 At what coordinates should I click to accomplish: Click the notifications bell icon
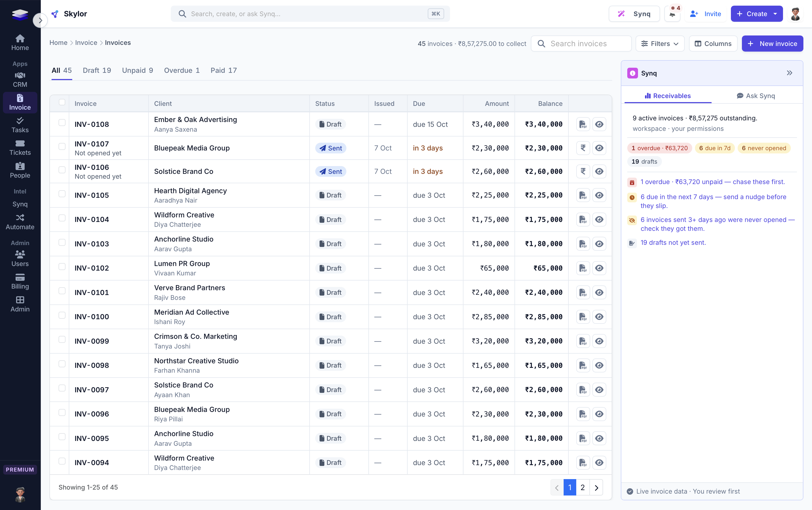(x=672, y=14)
